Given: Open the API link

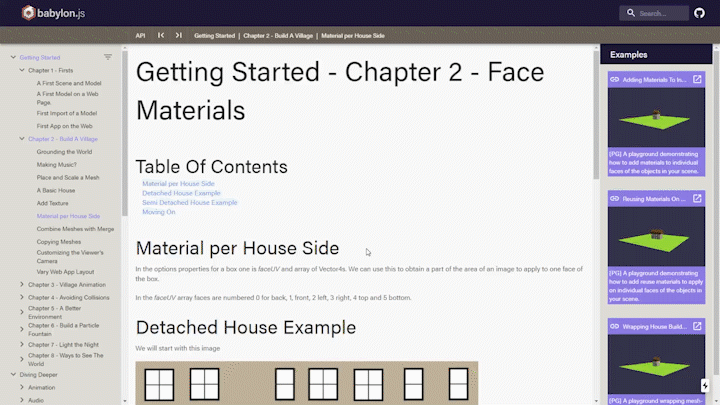Looking at the screenshot, I should [141, 36].
